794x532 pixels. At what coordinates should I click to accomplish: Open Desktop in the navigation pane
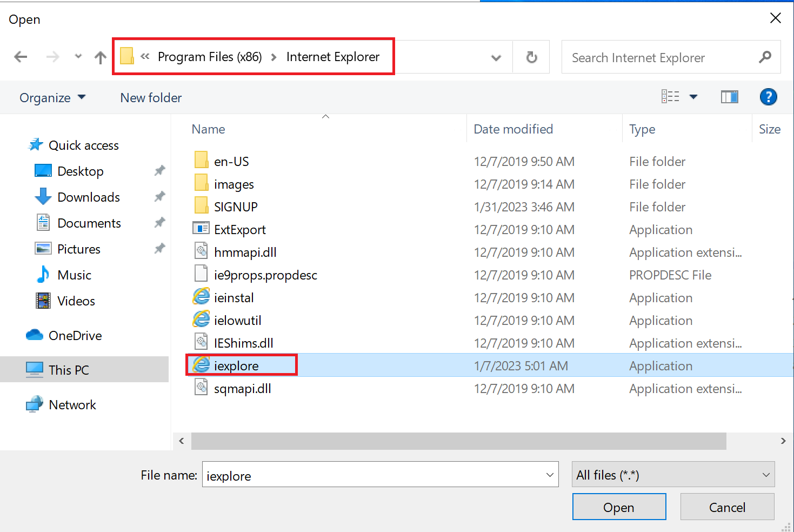[80, 171]
